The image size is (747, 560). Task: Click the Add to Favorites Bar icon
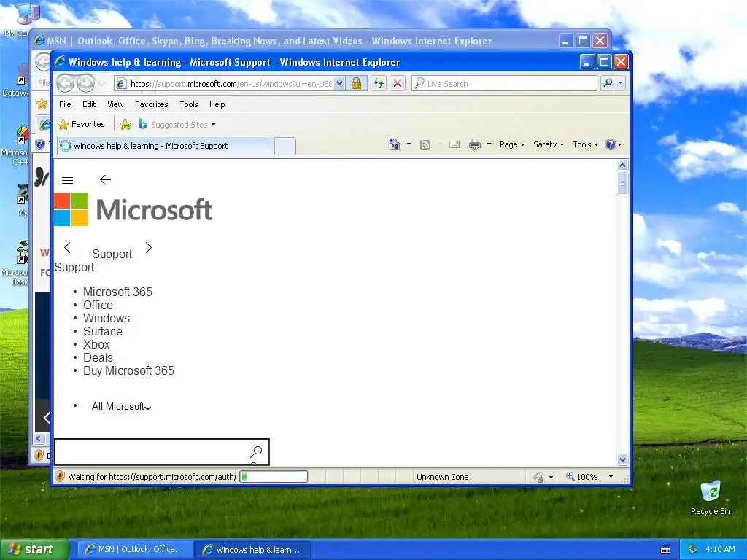click(125, 125)
